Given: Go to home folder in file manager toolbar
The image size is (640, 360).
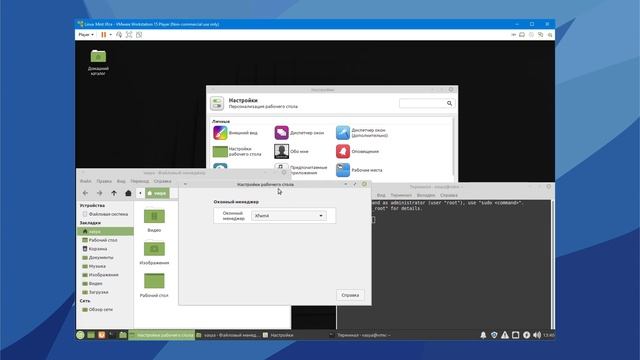Looking at the screenshot, I should (x=128, y=193).
